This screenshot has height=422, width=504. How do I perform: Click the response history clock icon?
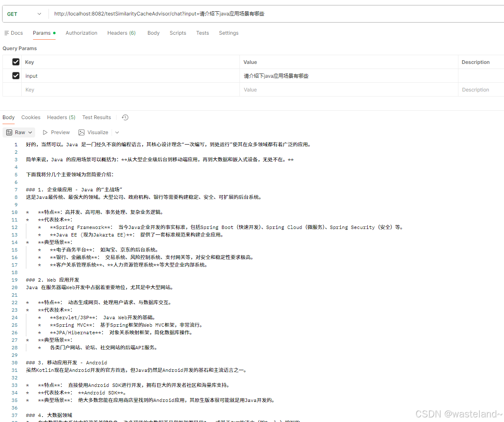click(x=125, y=117)
